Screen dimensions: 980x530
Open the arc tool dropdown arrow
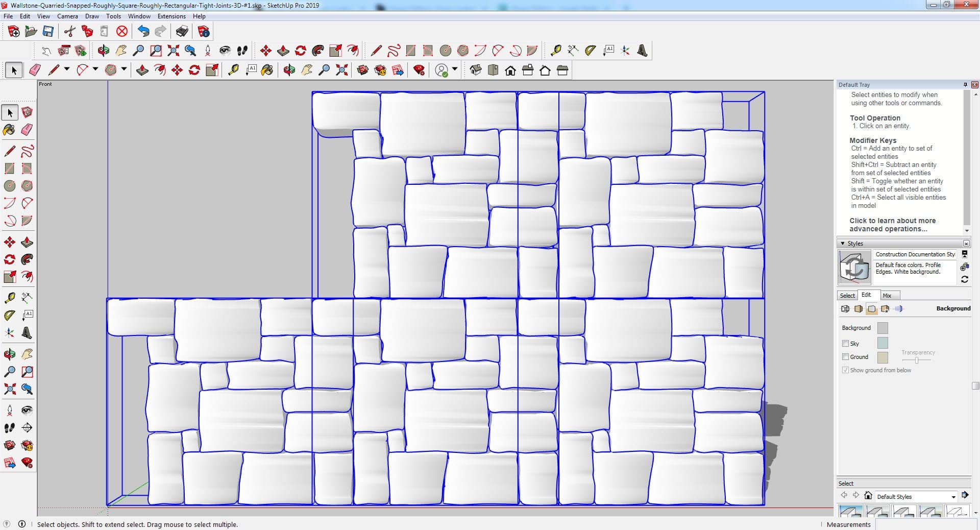coord(95,69)
